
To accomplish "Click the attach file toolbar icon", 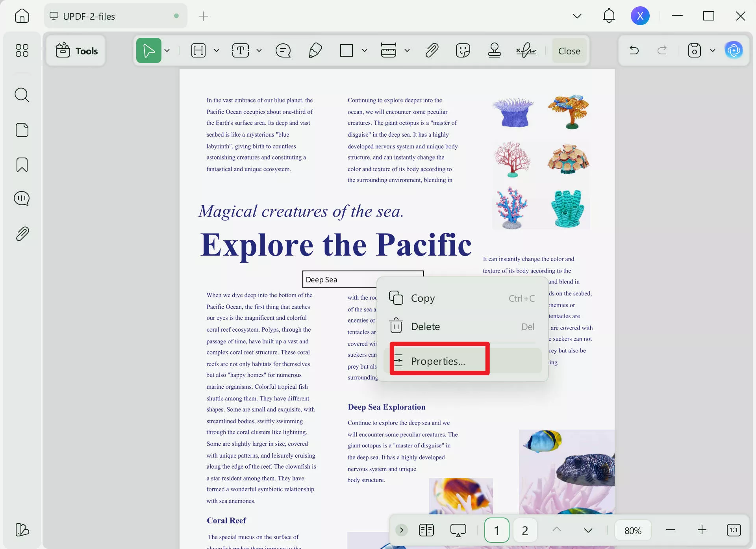I will (432, 50).
